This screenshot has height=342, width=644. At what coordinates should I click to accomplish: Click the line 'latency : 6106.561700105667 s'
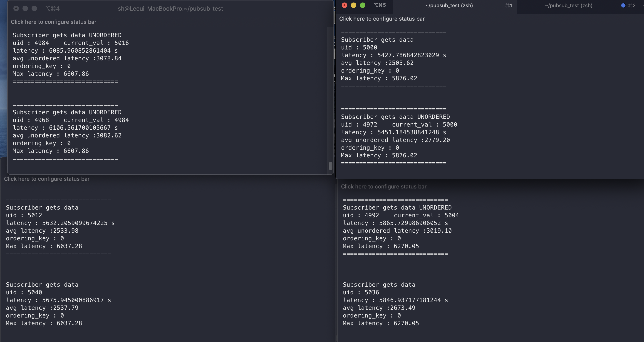click(x=65, y=128)
